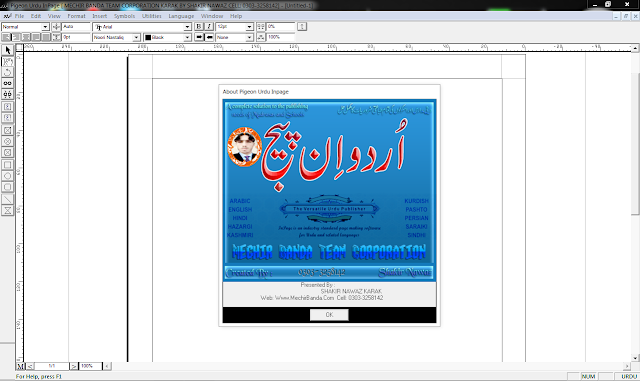This screenshot has height=381, width=640.
Task: Go to next page with the > button
Action: [x=73, y=366]
